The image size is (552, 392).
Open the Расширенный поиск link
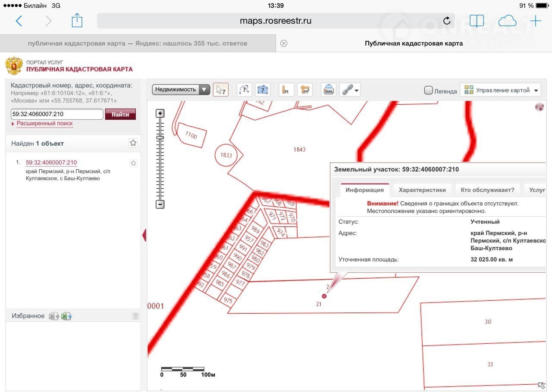44,123
